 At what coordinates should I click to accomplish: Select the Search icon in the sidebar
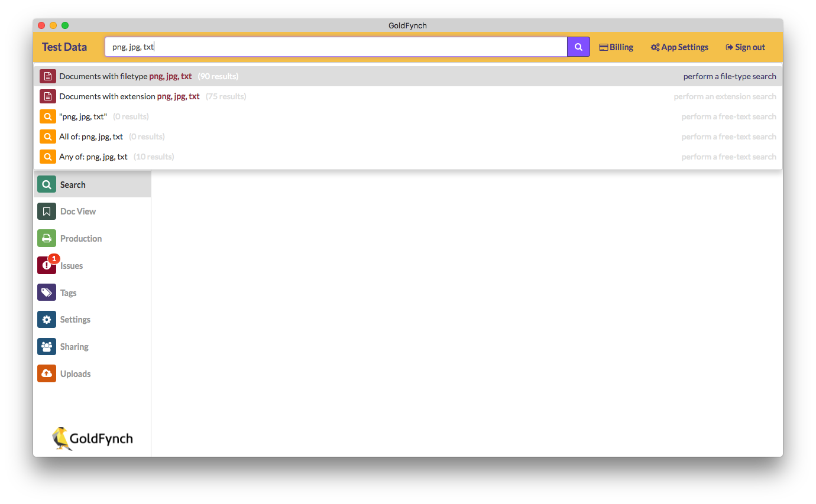[x=46, y=184]
